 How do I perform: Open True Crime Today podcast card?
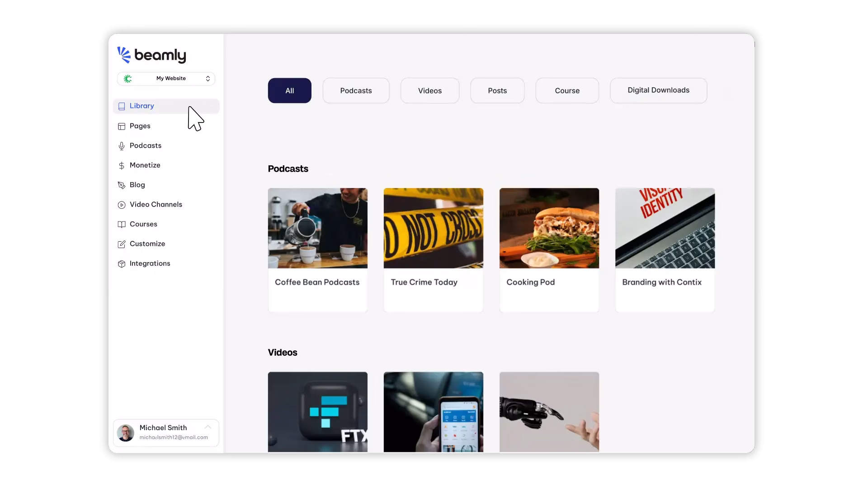tap(433, 250)
